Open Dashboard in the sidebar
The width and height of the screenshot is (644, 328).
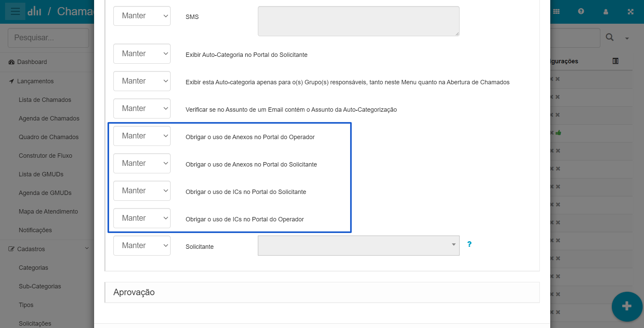click(32, 62)
